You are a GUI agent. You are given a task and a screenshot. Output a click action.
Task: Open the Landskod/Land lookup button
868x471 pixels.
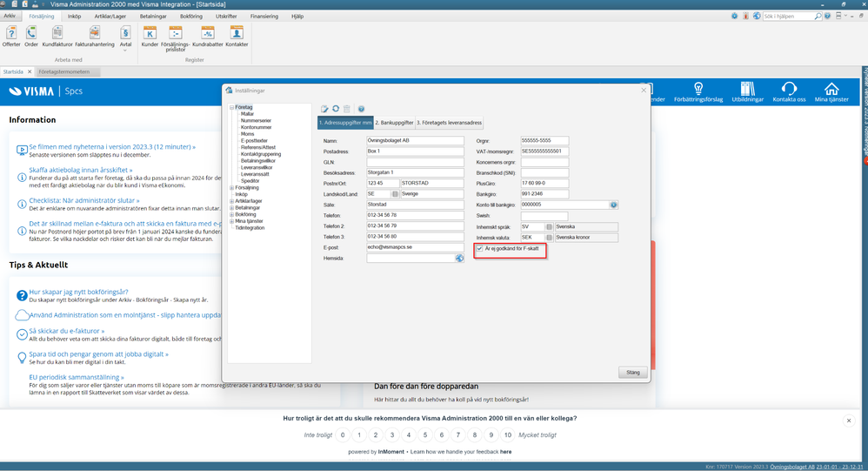tap(395, 194)
